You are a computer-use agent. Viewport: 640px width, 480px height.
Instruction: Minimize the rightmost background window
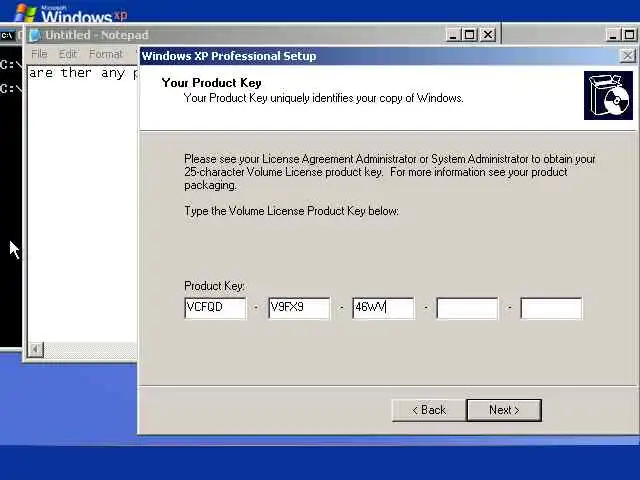tap(613, 35)
